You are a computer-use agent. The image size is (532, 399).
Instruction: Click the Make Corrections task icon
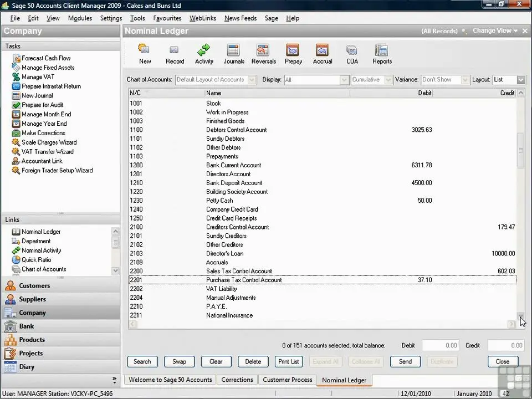(16, 133)
